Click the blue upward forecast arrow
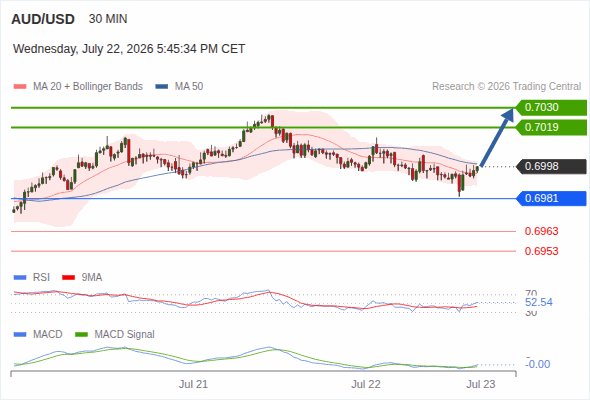 [x=497, y=137]
